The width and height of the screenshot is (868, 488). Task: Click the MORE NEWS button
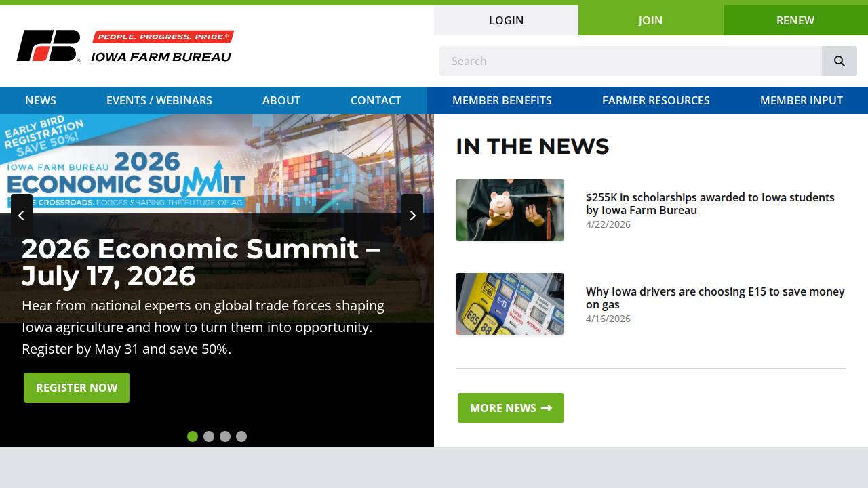pos(511,408)
